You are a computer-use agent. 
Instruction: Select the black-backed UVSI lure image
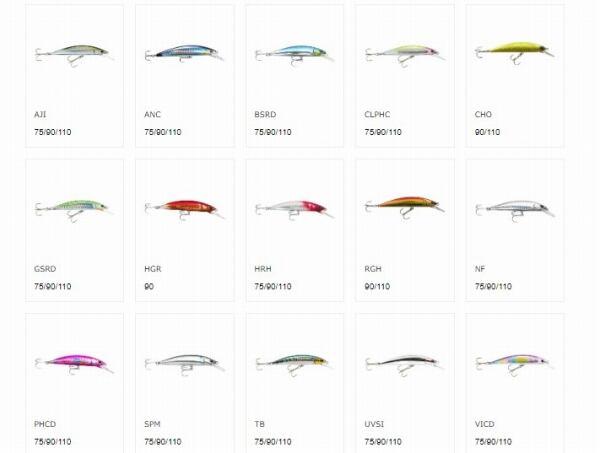pyautogui.click(x=405, y=365)
